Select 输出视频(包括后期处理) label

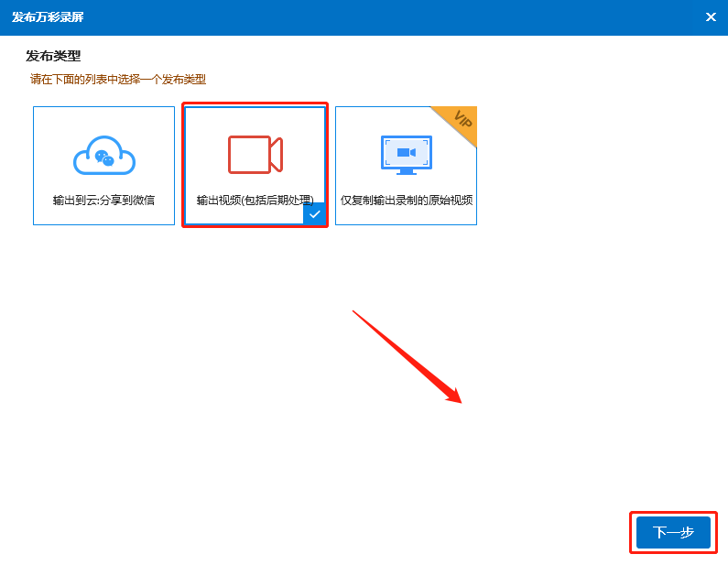(255, 201)
